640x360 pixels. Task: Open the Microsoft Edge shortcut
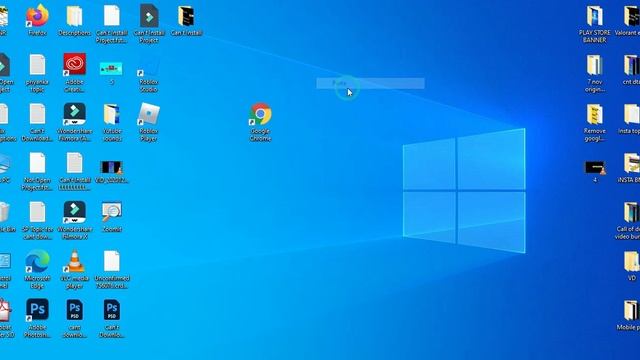pyautogui.click(x=37, y=261)
